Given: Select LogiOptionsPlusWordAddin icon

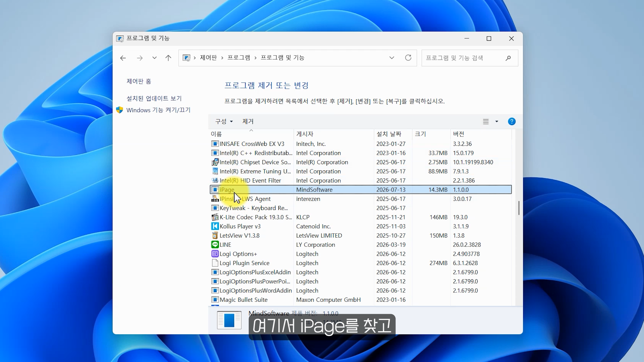Looking at the screenshot, I should (215, 290).
